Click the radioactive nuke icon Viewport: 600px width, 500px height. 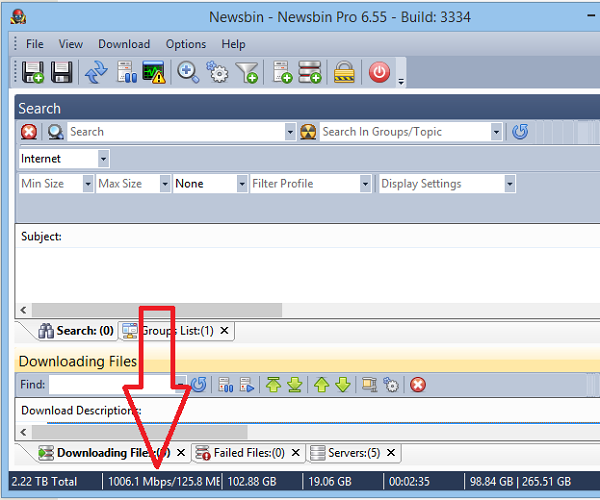pyautogui.click(x=308, y=132)
